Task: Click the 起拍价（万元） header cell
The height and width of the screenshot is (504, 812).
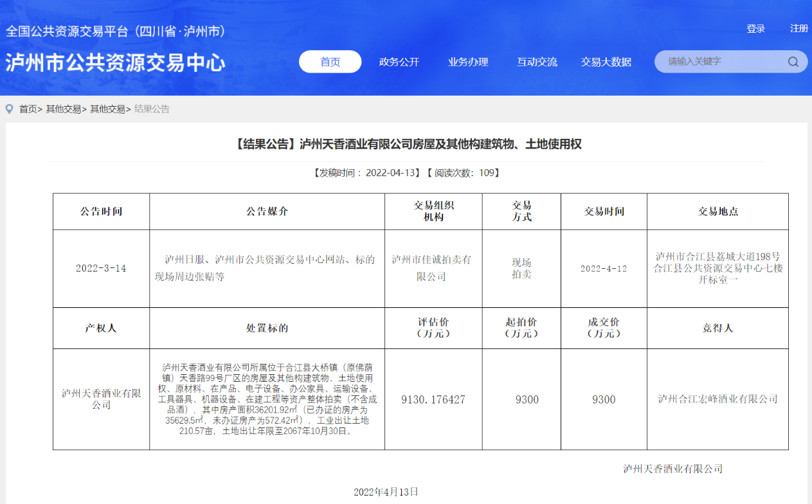Action: (x=522, y=328)
